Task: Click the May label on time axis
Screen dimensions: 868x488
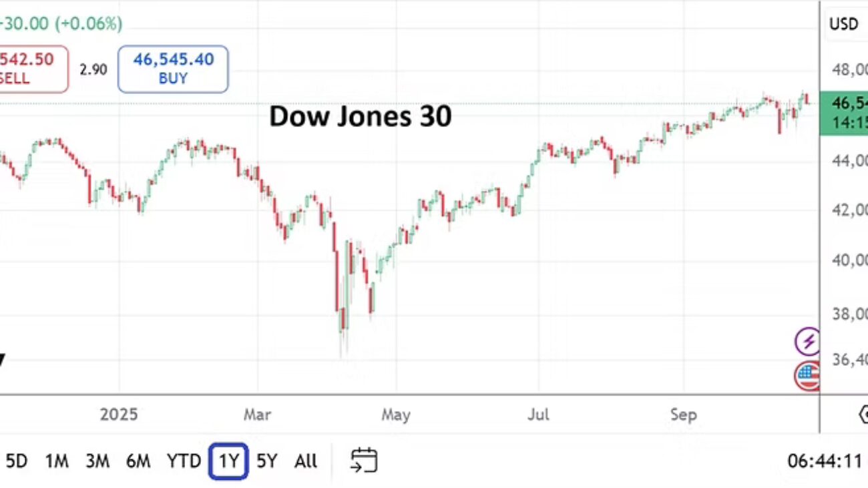Action: [395, 415]
